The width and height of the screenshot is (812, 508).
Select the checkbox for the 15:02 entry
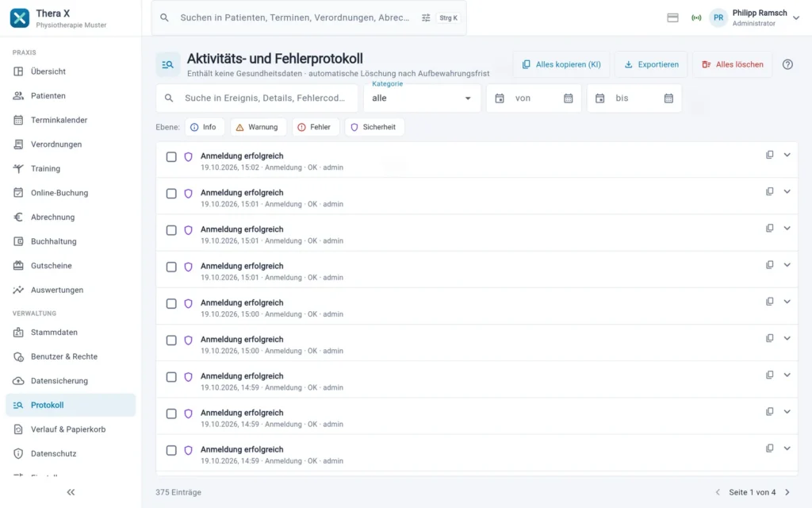pyautogui.click(x=171, y=156)
